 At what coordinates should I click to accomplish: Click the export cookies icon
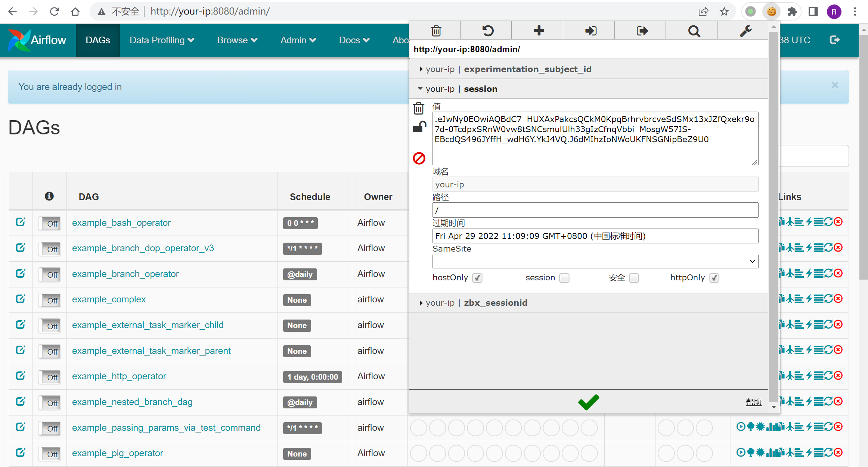pos(642,31)
